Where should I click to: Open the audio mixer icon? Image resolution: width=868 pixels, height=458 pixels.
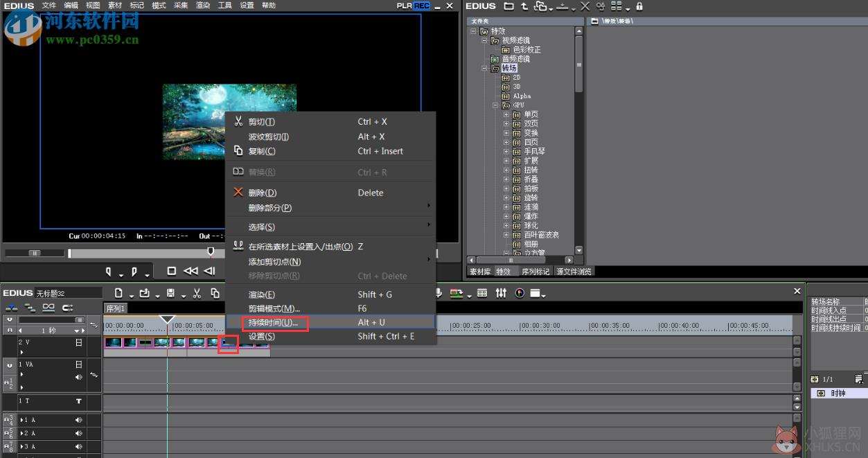[501, 293]
